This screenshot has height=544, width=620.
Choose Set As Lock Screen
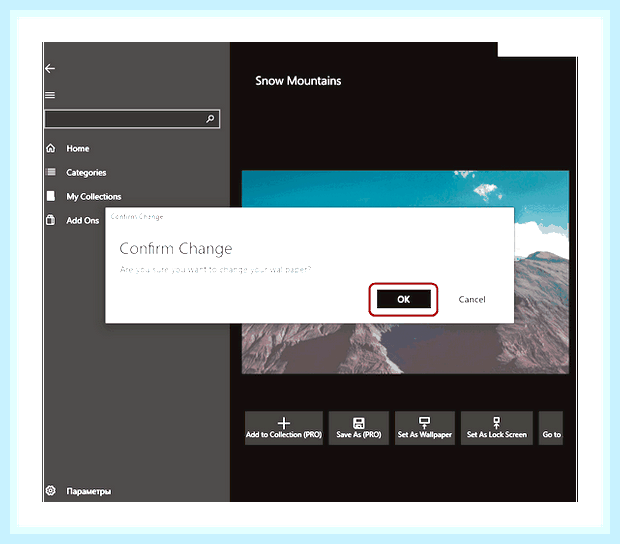click(x=497, y=428)
